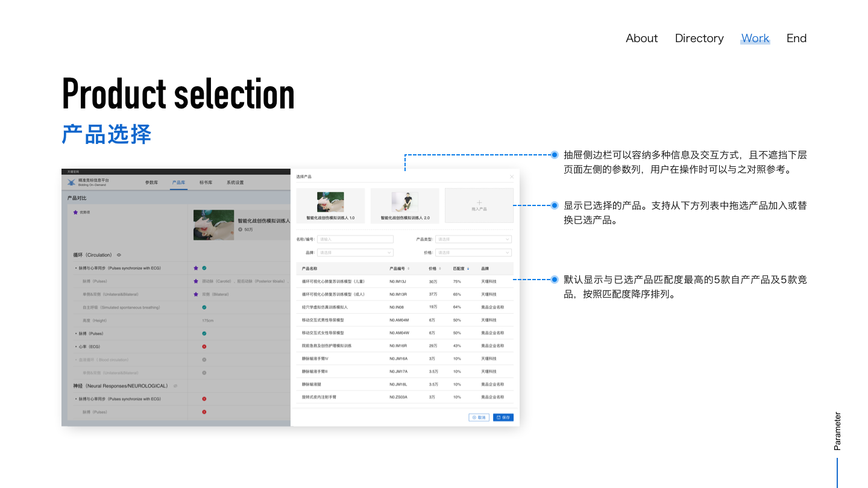Click the 保存 save button
The height and width of the screenshot is (488, 868).
click(503, 417)
